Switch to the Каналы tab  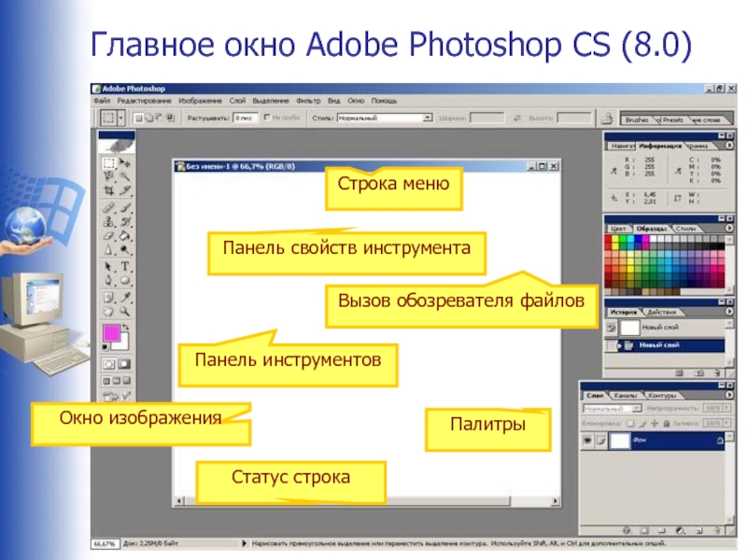click(x=625, y=395)
